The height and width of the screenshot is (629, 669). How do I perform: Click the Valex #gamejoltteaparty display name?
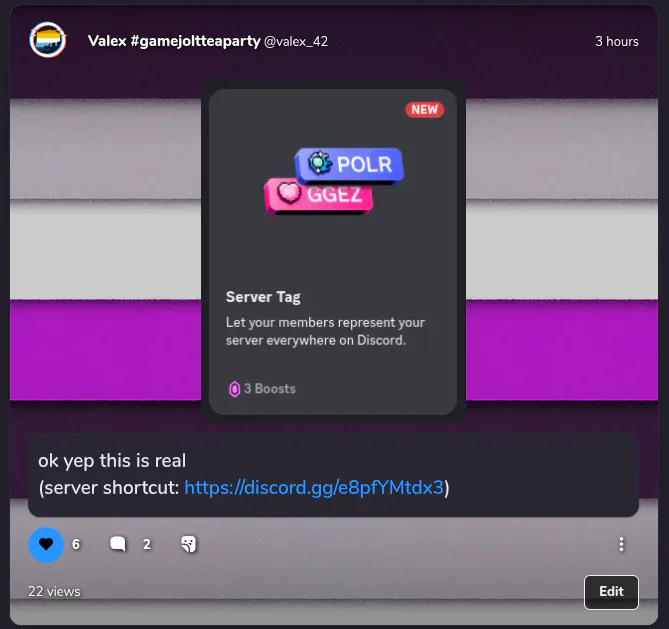174,41
